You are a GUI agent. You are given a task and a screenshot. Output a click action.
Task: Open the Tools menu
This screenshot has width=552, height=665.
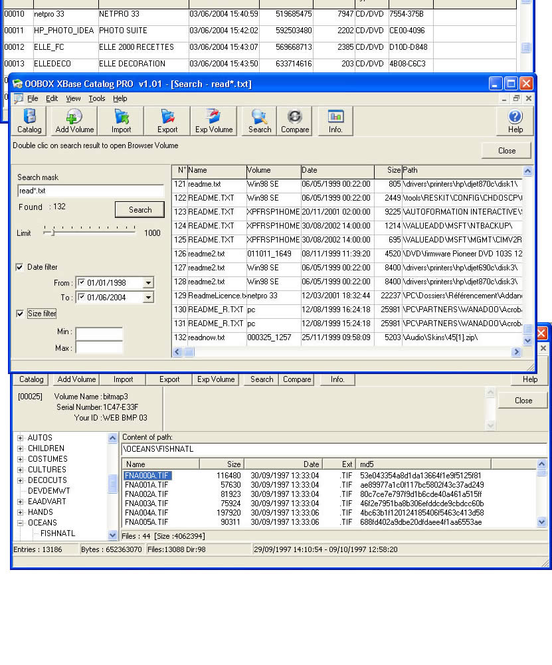coord(97,98)
